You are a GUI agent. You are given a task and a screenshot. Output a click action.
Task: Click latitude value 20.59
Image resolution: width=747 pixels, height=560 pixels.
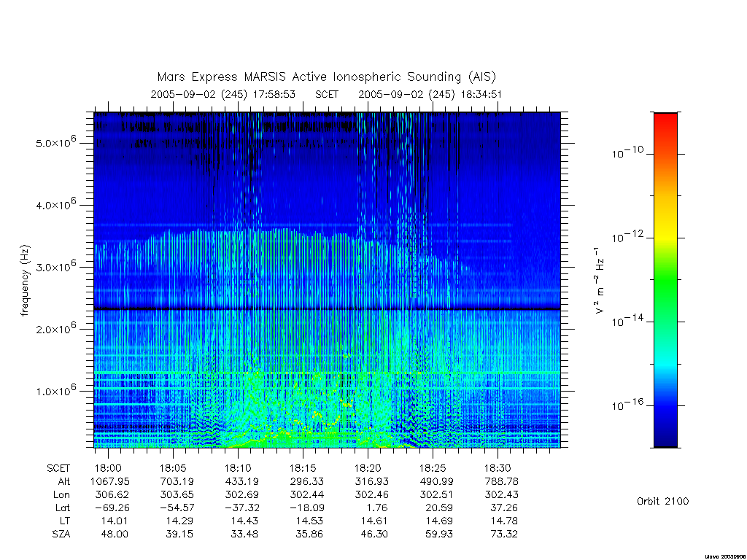coord(438,507)
